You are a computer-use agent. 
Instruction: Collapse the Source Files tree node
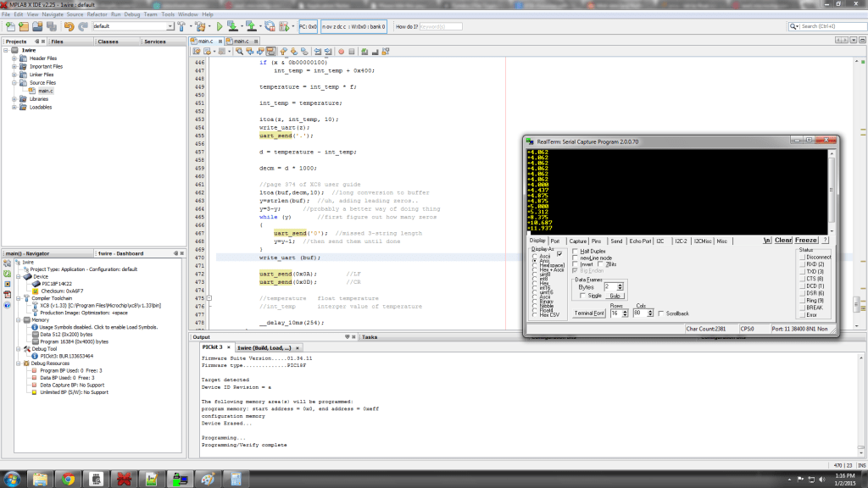click(14, 82)
